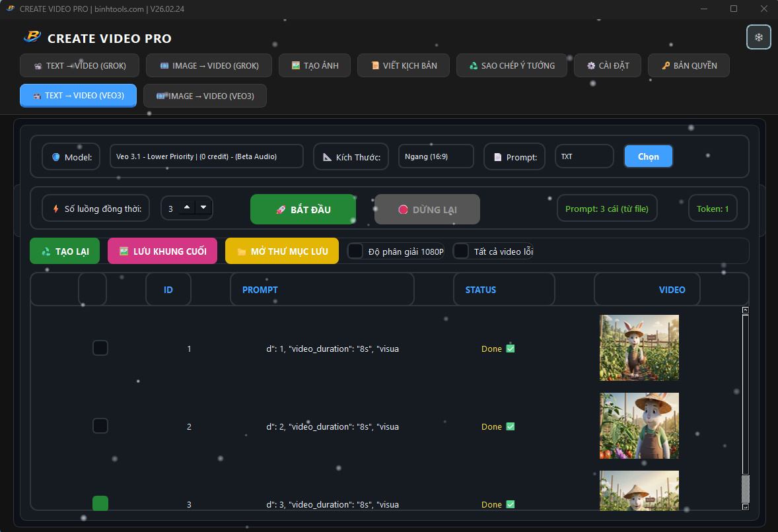The height and width of the screenshot is (532, 778).
Task: Open row 1's rabbit video thumbnail
Action: (639, 348)
